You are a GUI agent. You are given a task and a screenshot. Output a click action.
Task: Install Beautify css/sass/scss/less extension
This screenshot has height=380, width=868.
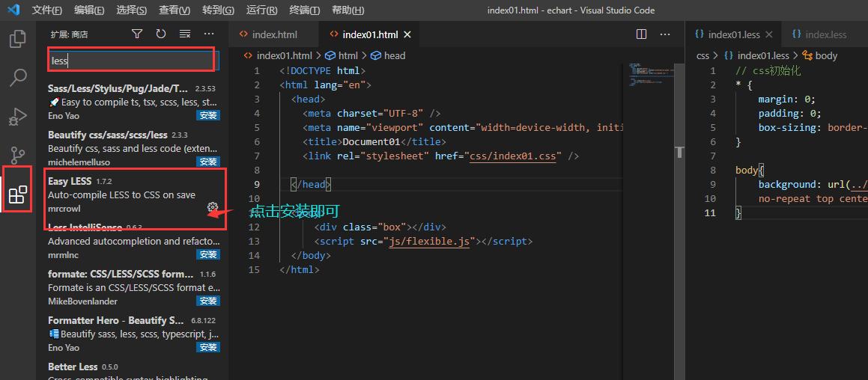pyautogui.click(x=208, y=162)
